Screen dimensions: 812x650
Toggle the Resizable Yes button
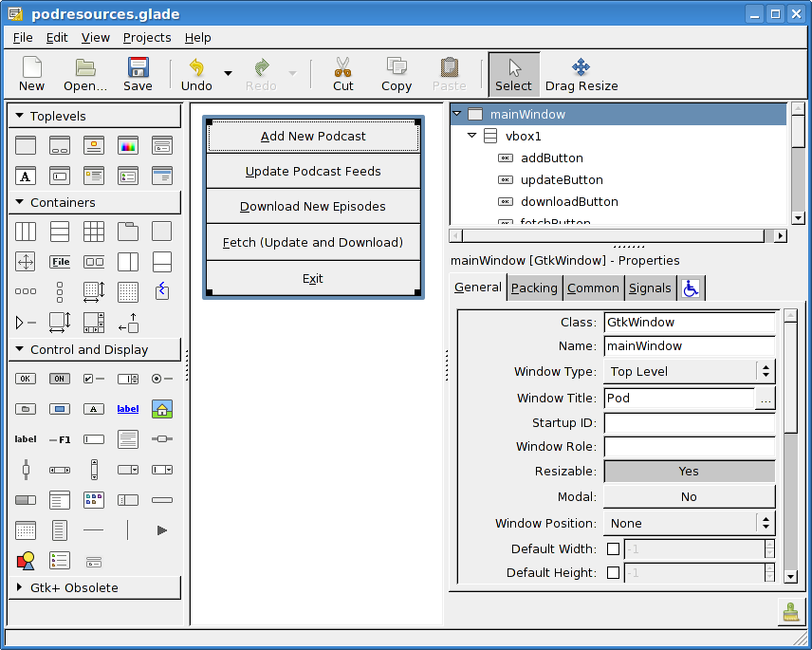pyautogui.click(x=689, y=471)
